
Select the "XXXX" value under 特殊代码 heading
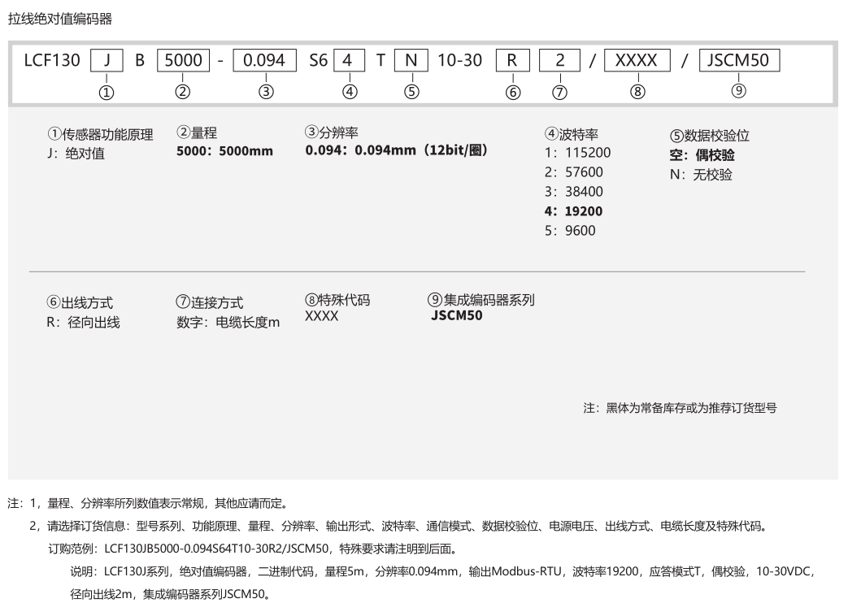322,316
